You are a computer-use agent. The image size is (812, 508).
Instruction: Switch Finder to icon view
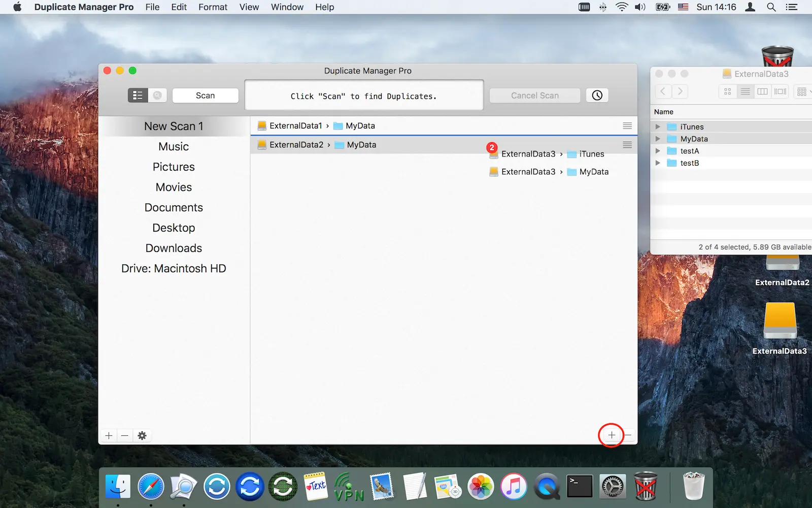point(728,91)
